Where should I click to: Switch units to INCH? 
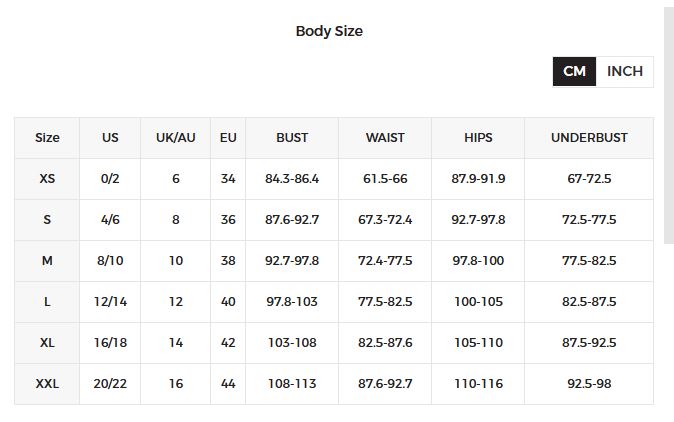click(x=625, y=71)
